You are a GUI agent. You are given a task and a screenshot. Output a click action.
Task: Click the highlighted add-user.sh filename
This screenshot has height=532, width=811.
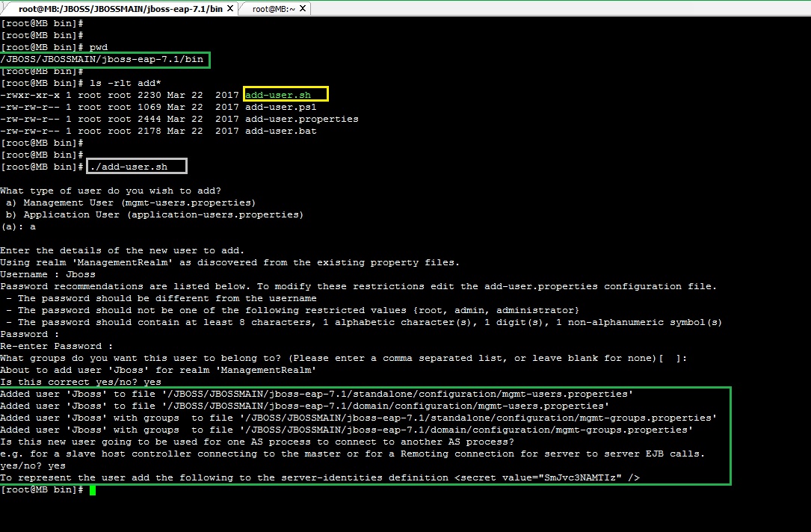pyautogui.click(x=285, y=94)
